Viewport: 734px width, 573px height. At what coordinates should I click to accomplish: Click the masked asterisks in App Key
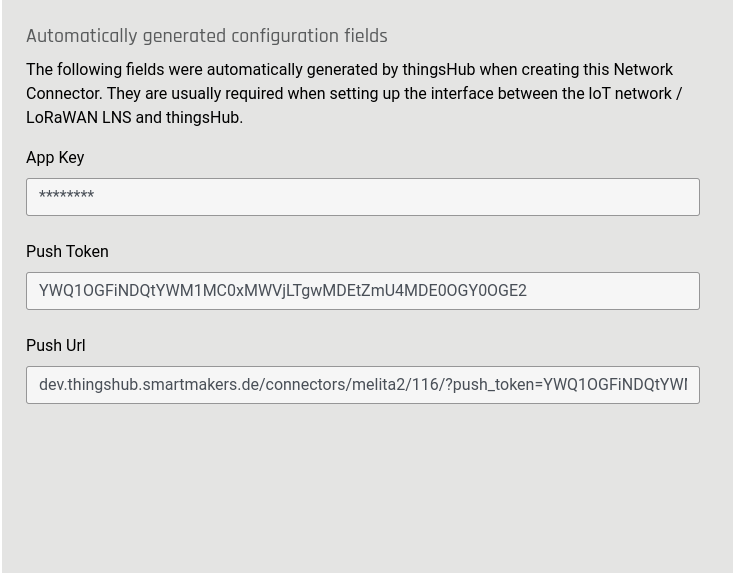point(66,197)
